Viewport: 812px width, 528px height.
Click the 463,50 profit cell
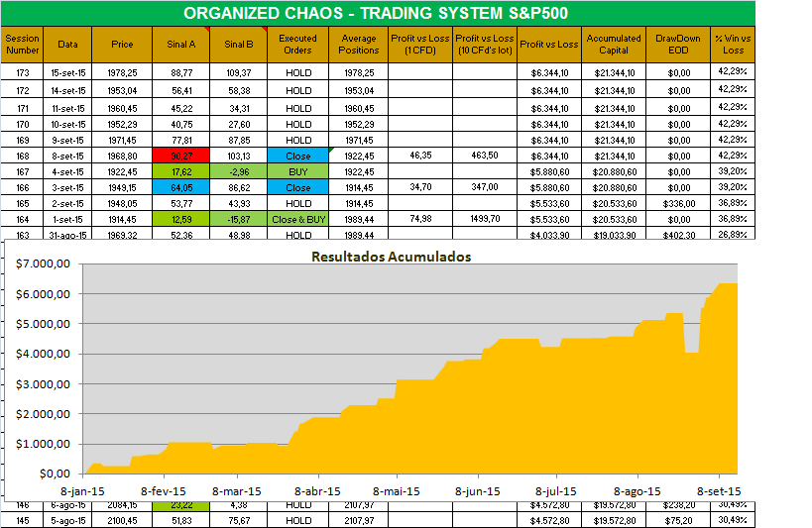[x=485, y=156]
